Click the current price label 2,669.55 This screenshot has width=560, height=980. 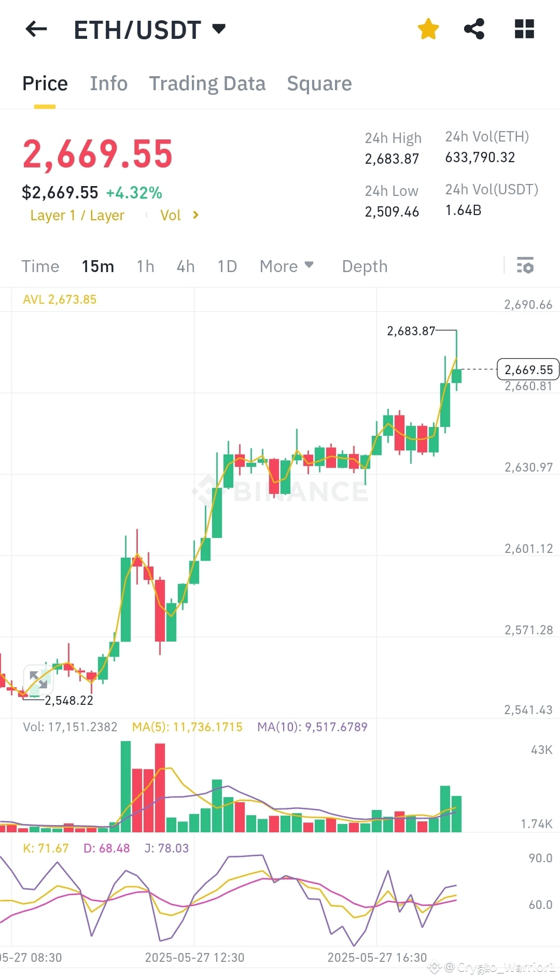point(527,370)
